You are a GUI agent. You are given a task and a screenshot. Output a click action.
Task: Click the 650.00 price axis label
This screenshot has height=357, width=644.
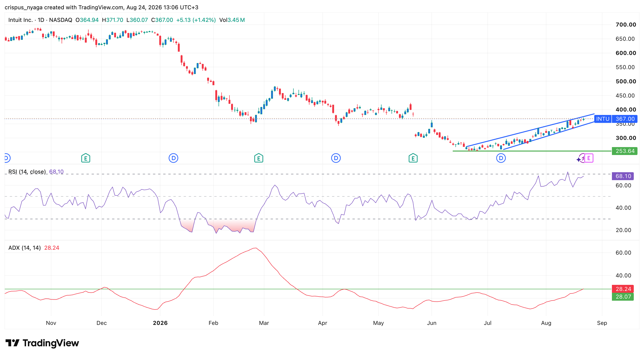pyautogui.click(x=625, y=39)
